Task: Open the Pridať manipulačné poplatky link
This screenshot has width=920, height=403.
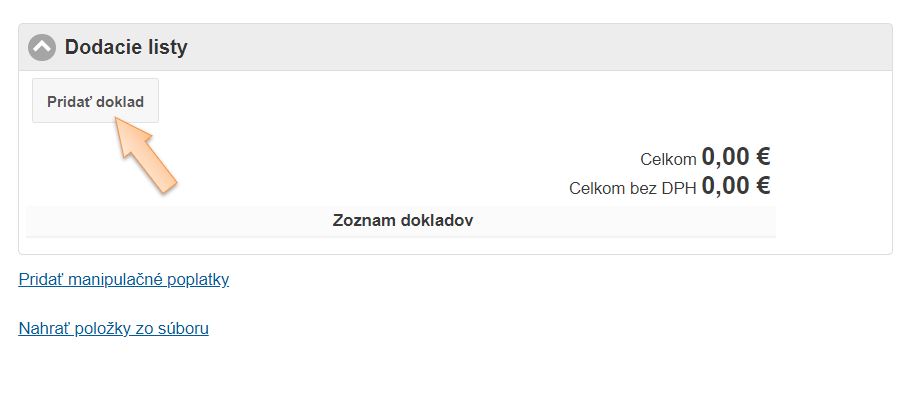Action: click(x=124, y=279)
